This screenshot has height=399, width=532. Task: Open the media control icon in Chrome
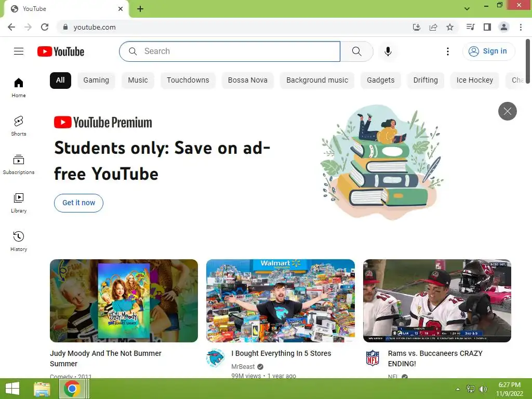[470, 27]
